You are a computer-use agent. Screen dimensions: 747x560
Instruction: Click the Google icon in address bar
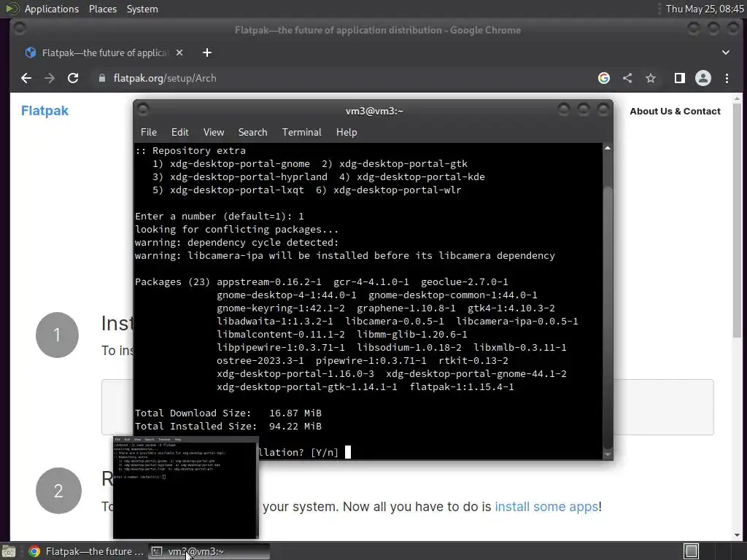point(603,78)
